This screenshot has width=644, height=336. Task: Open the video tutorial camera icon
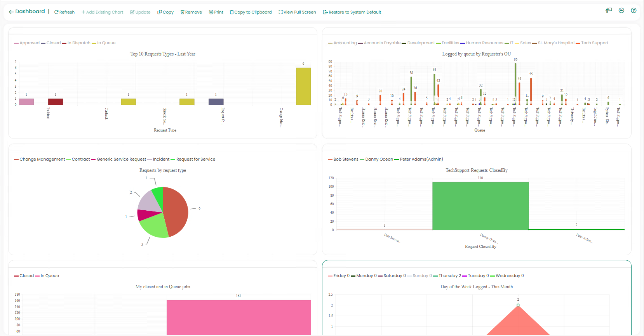click(621, 10)
